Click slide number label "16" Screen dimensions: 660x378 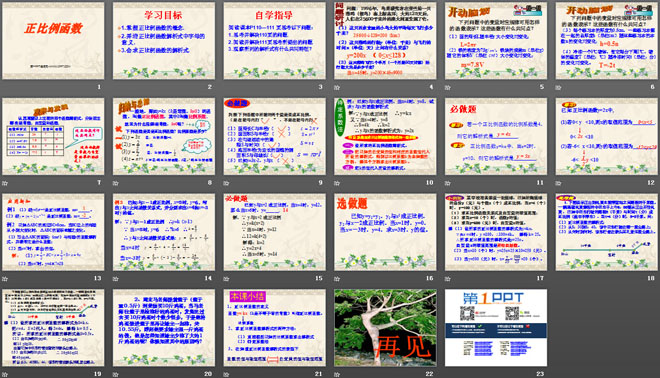tap(429, 278)
